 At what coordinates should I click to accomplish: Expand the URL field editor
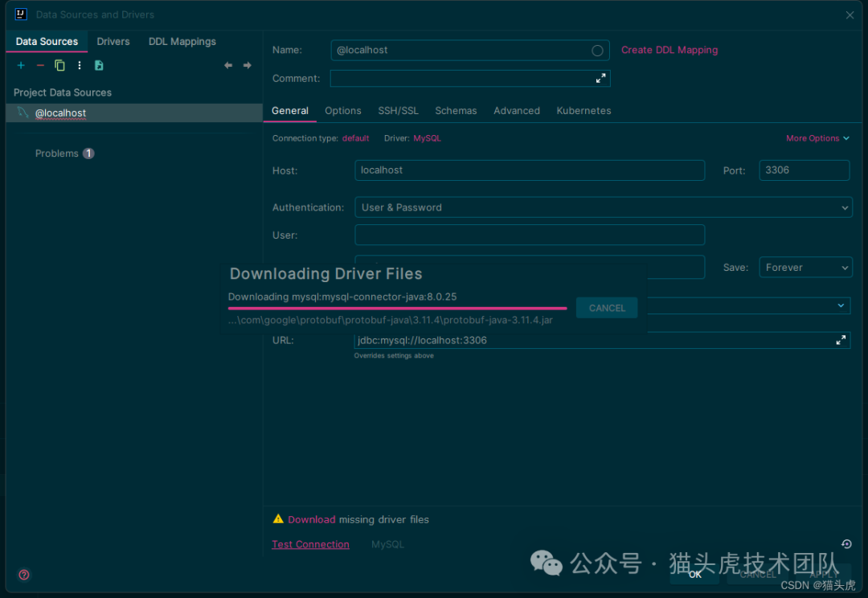point(841,340)
